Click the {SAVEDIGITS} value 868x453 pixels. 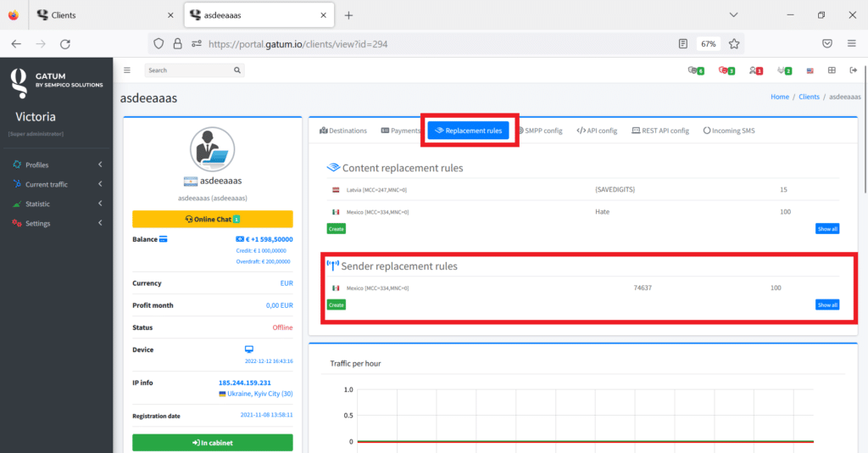pos(615,189)
